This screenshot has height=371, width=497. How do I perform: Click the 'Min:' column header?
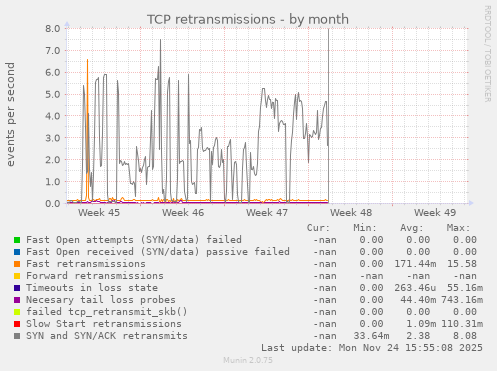click(365, 228)
